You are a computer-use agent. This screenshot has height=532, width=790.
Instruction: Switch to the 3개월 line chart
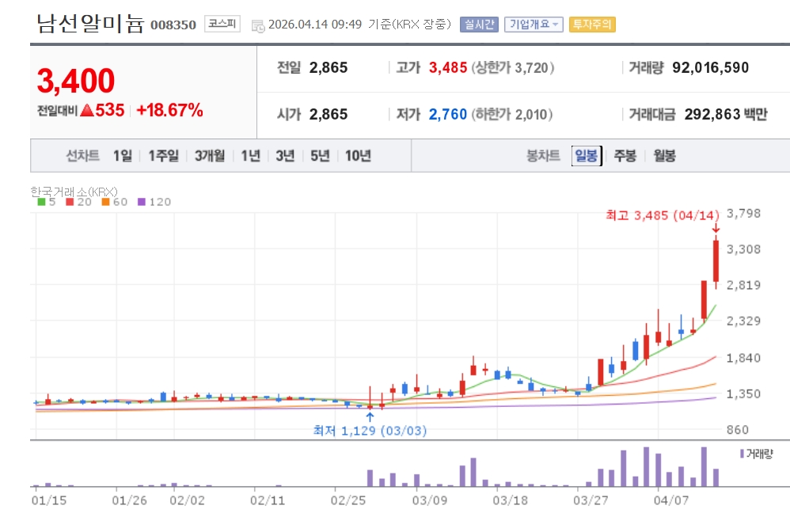pos(210,156)
